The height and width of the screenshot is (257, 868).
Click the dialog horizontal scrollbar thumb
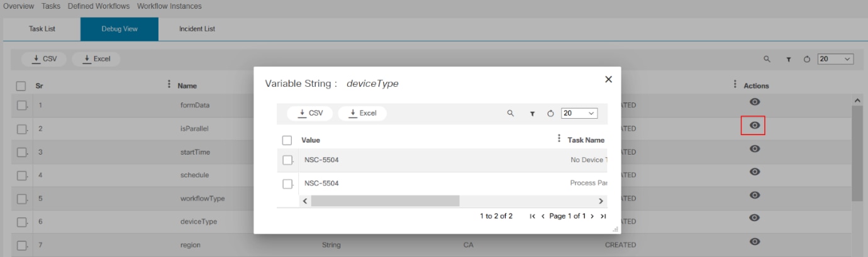[385, 200]
